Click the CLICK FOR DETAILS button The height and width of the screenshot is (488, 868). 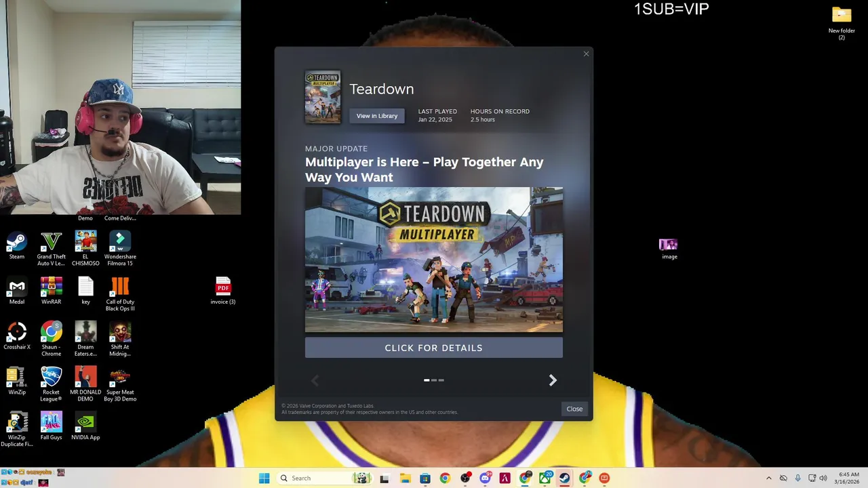coord(434,348)
